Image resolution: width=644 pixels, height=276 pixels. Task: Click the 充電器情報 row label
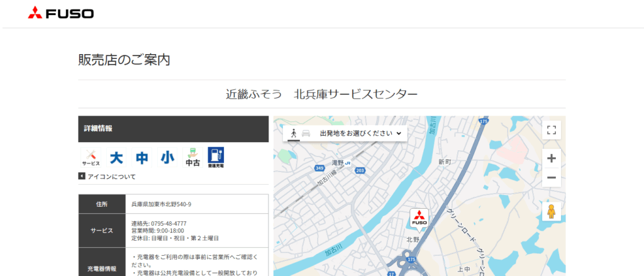pyautogui.click(x=102, y=270)
